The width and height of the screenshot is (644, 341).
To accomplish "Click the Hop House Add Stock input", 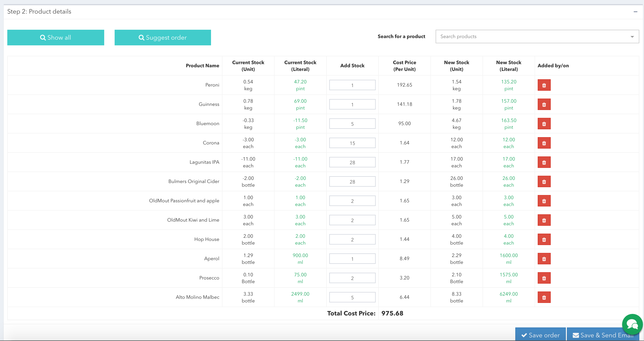I will click(x=352, y=240).
